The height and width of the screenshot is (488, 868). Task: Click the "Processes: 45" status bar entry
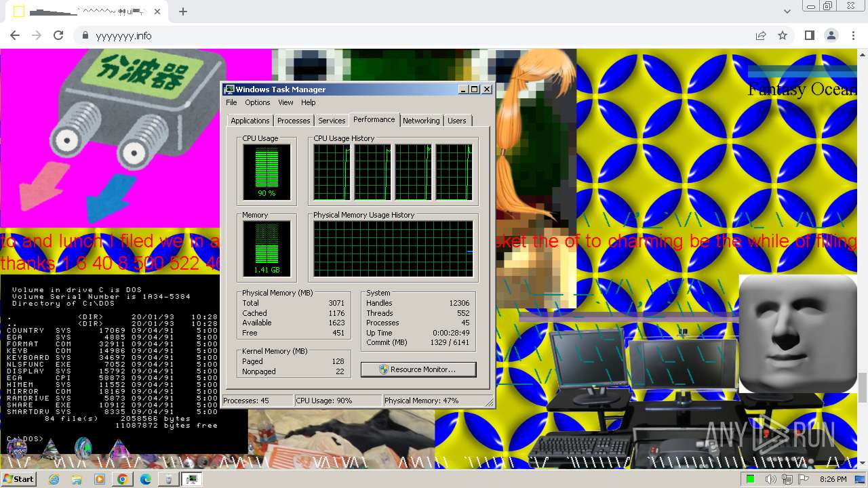click(258, 401)
